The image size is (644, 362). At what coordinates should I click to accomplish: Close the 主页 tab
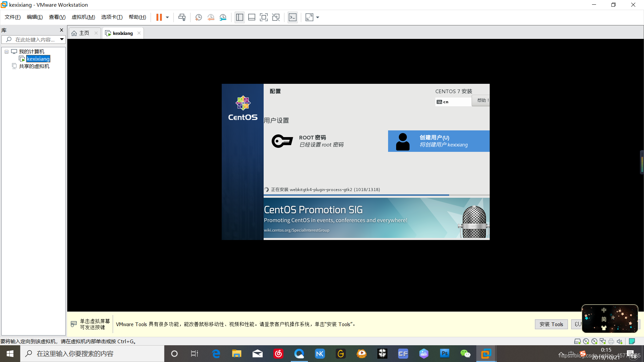click(x=96, y=33)
